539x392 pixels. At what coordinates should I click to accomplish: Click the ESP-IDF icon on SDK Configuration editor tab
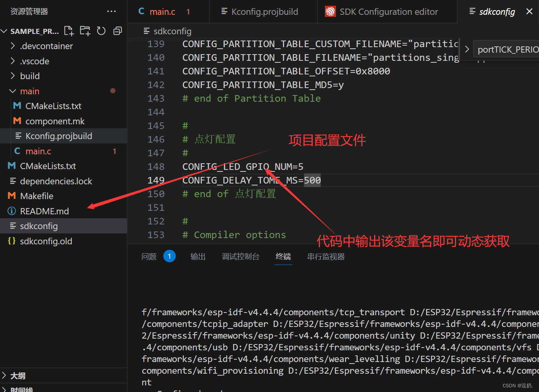tap(330, 12)
